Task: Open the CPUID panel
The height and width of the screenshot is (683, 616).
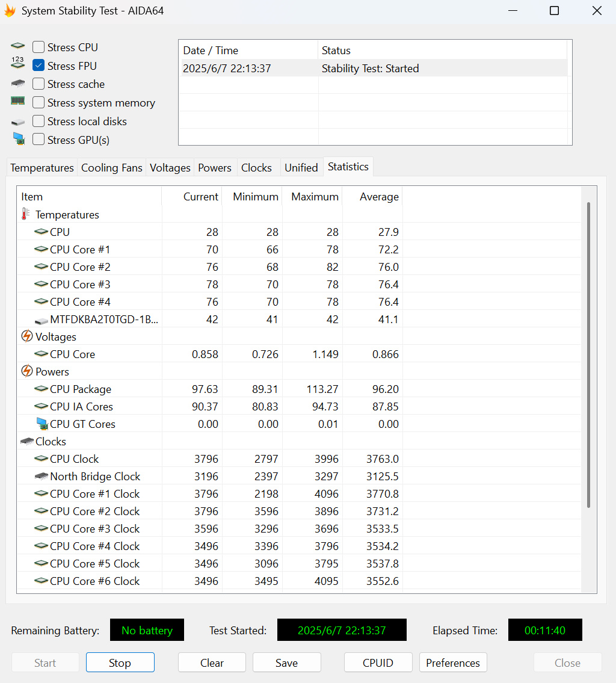Action: pos(378,663)
